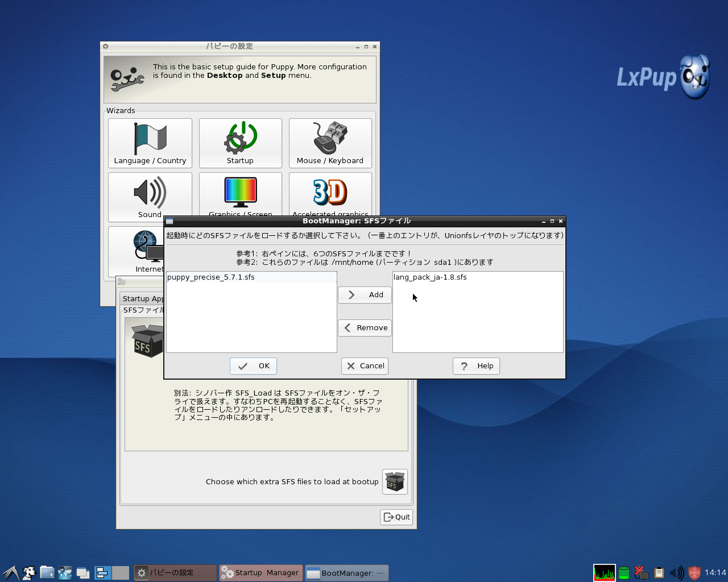728x582 pixels.
Task: Open the Graphics / Screen wizard
Action: tap(241, 194)
